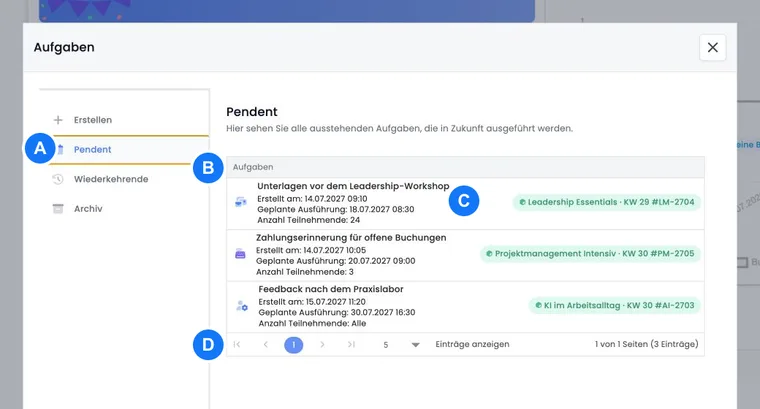Go to next page of tasks

(322, 345)
